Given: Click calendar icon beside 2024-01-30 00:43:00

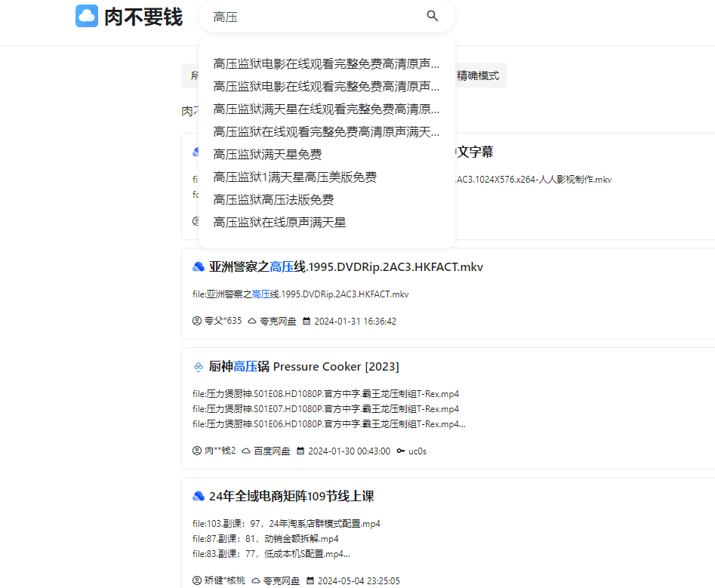Looking at the screenshot, I should pos(300,451).
